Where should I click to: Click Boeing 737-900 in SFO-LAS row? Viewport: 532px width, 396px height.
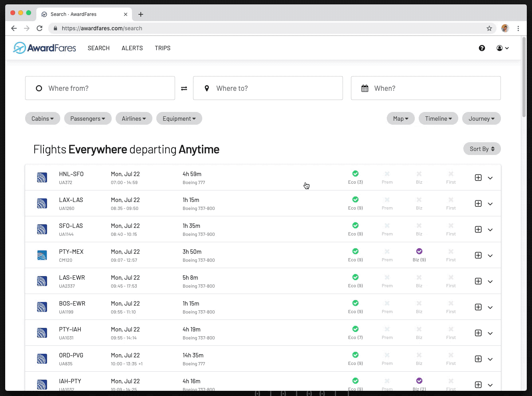(199, 234)
